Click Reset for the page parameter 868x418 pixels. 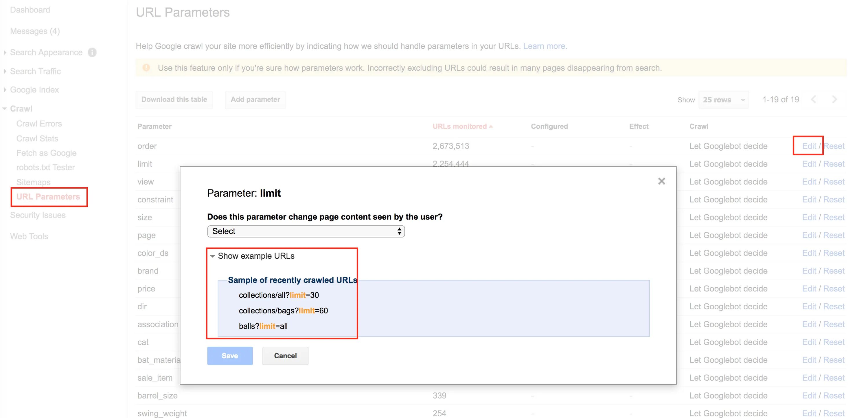[834, 235]
